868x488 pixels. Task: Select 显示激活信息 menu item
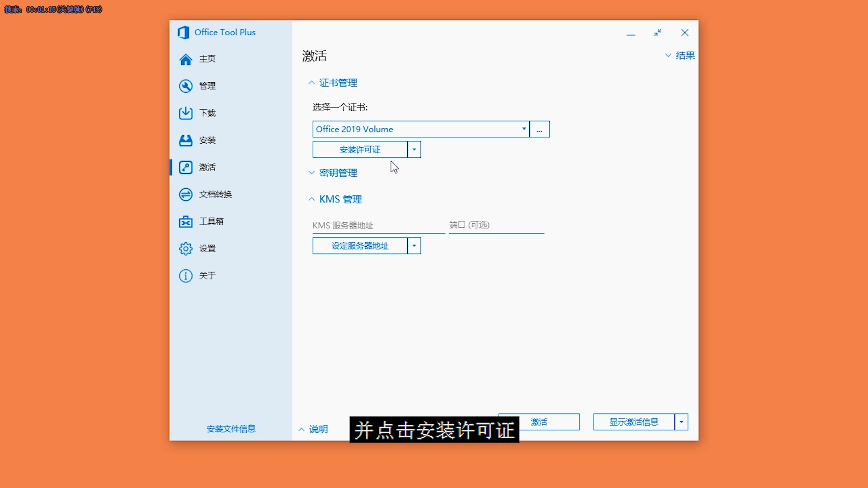pos(633,422)
